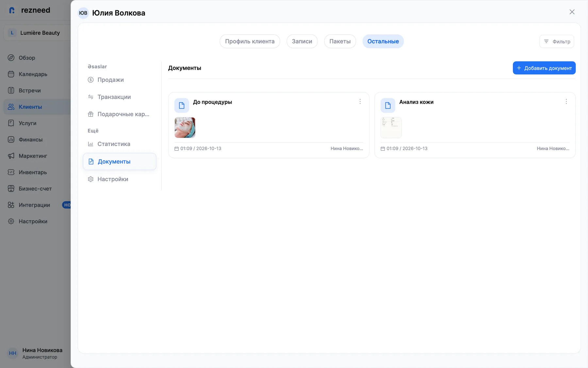The width and height of the screenshot is (588, 368).
Task: Open Маркетинг megaphone item
Action: [33, 156]
